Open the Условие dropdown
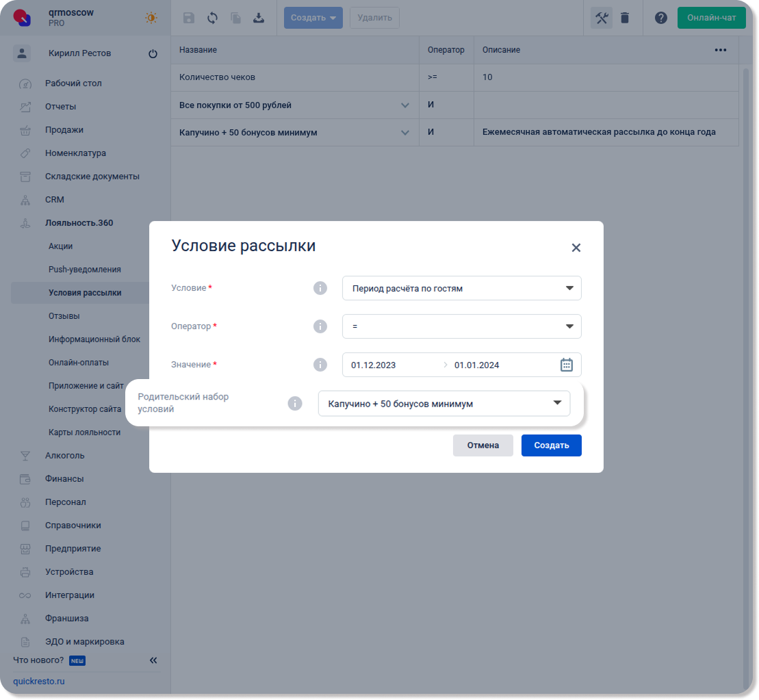 [461, 288]
